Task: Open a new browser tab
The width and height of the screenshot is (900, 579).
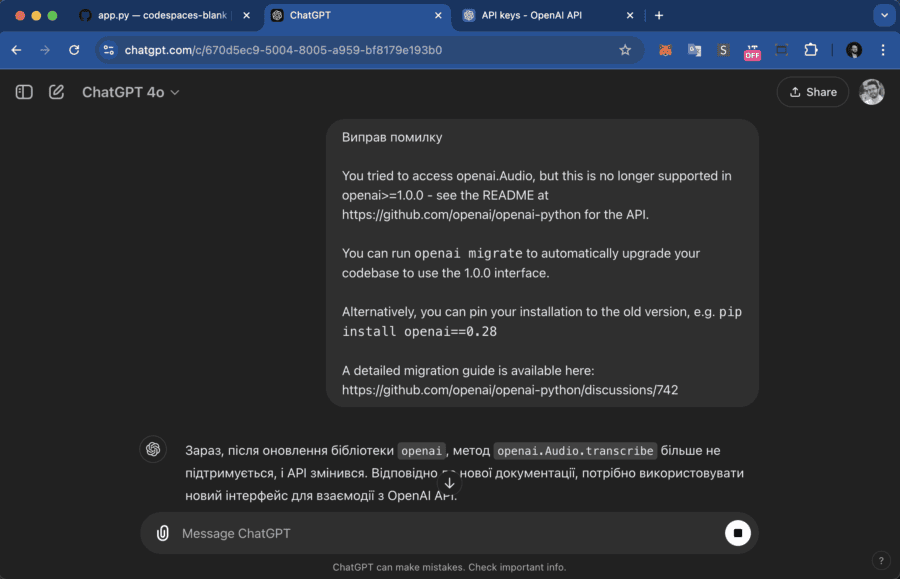Action: [x=659, y=15]
